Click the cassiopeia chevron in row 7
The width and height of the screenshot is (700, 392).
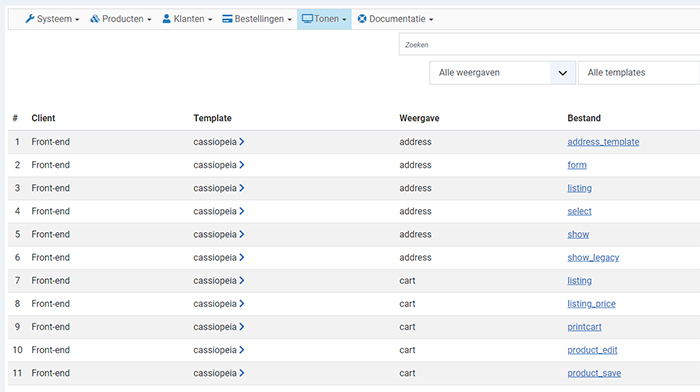coord(242,281)
